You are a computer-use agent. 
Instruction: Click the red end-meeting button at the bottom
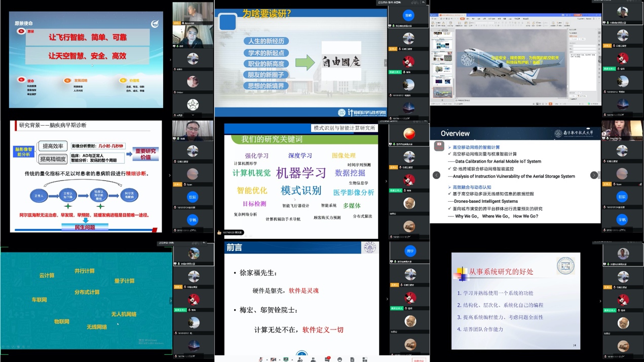point(419,360)
